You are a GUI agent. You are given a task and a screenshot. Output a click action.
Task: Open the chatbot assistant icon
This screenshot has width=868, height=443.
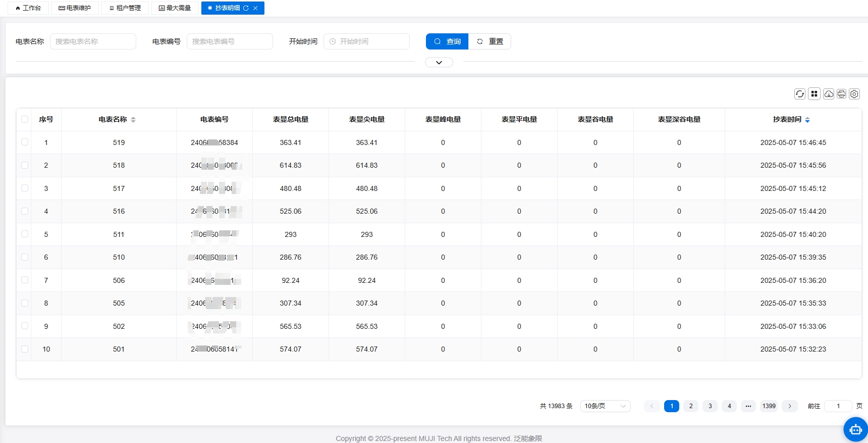pos(856,430)
